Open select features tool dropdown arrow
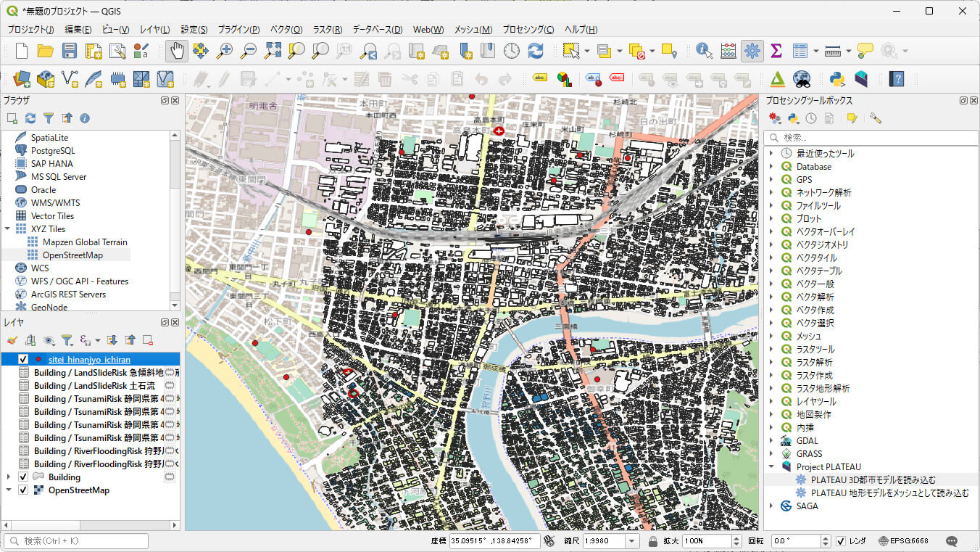980x552 pixels. [587, 51]
